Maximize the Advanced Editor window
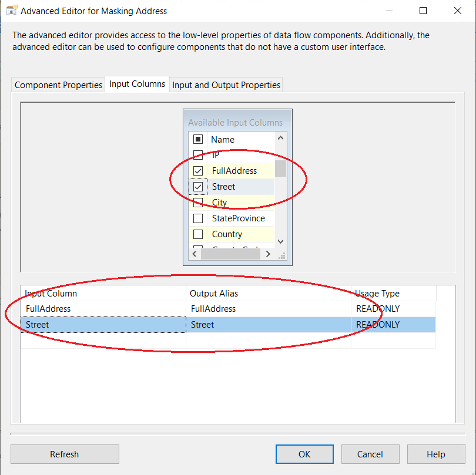The height and width of the screenshot is (475, 476). pos(423,11)
